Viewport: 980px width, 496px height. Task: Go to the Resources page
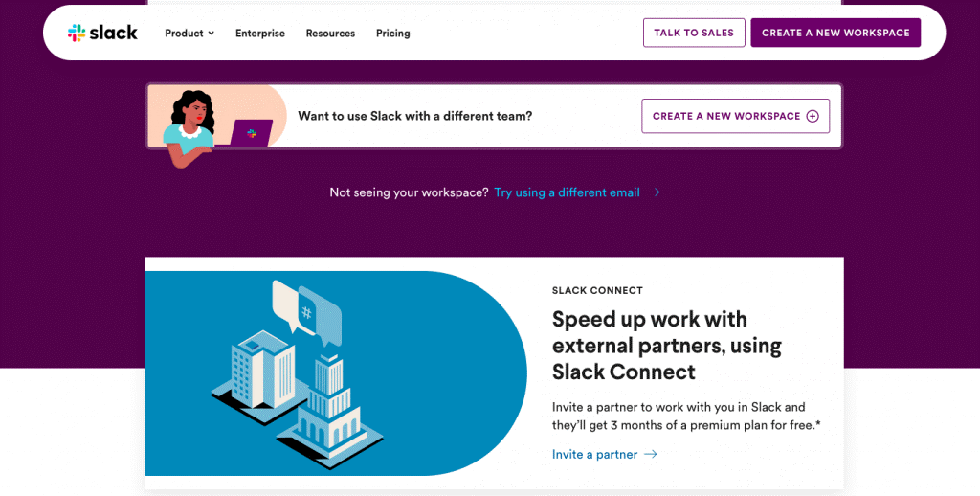pyautogui.click(x=330, y=34)
